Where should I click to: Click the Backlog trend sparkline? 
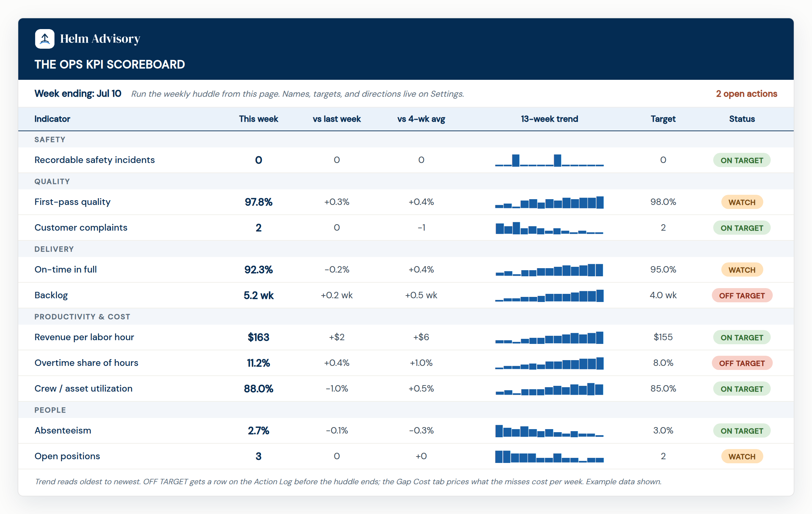coord(549,296)
